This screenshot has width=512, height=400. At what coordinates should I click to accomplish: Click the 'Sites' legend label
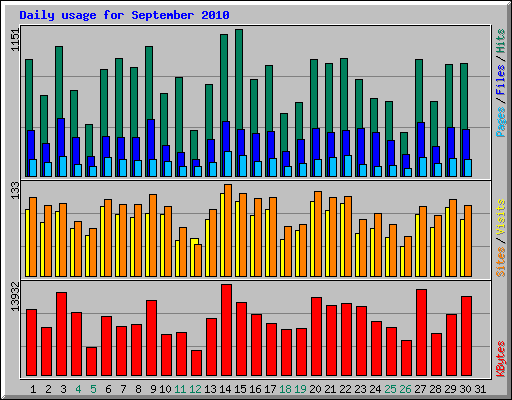click(500, 262)
